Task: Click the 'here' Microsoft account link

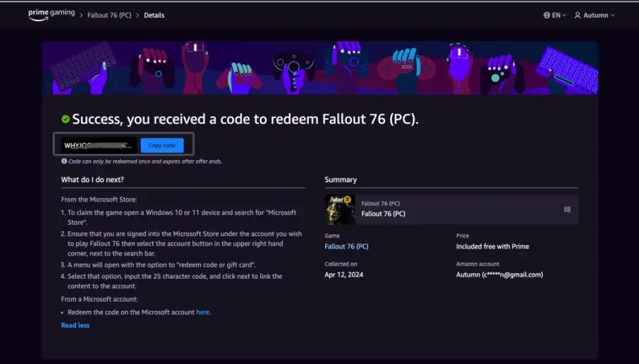Action: [202, 313]
